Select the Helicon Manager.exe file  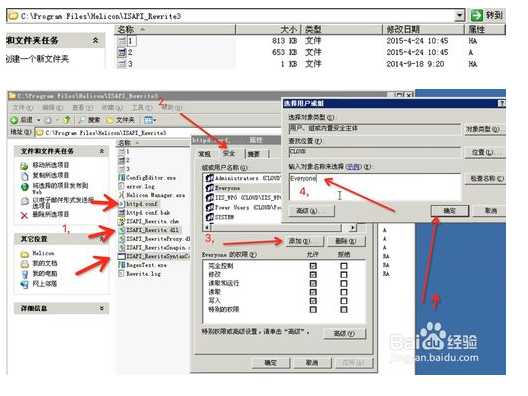click(x=152, y=195)
